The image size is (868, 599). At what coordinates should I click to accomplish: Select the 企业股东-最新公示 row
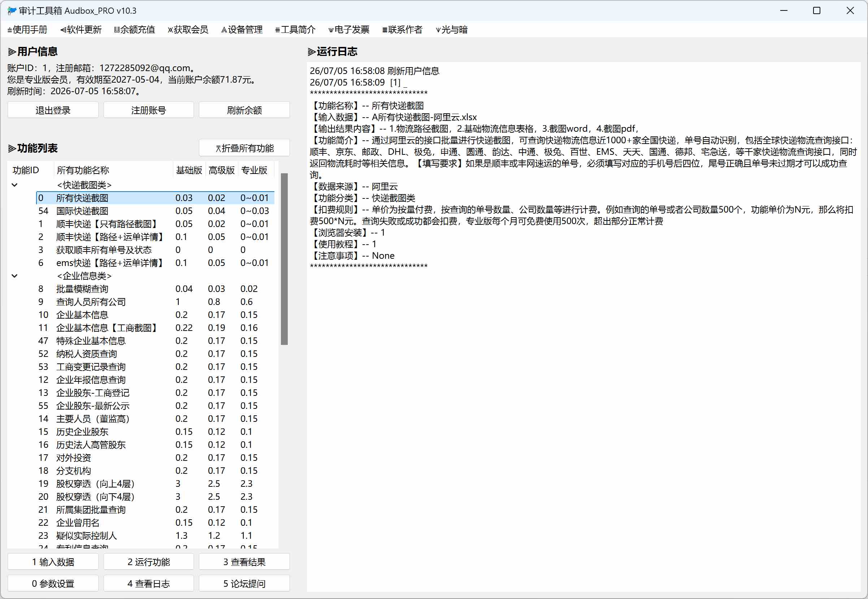pos(155,406)
